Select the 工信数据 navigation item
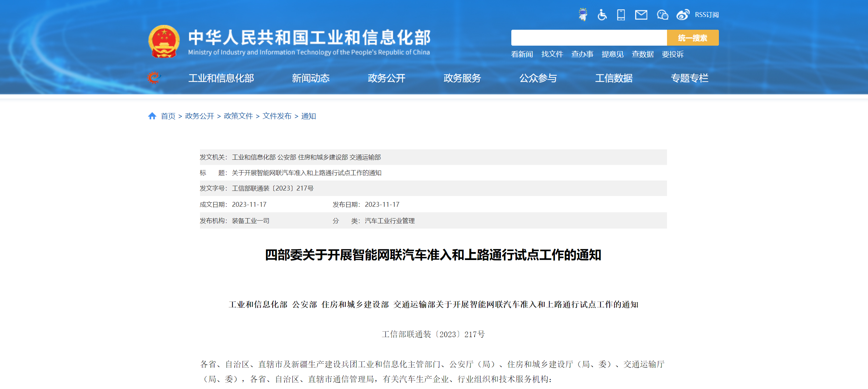The height and width of the screenshot is (389, 868). pos(614,78)
